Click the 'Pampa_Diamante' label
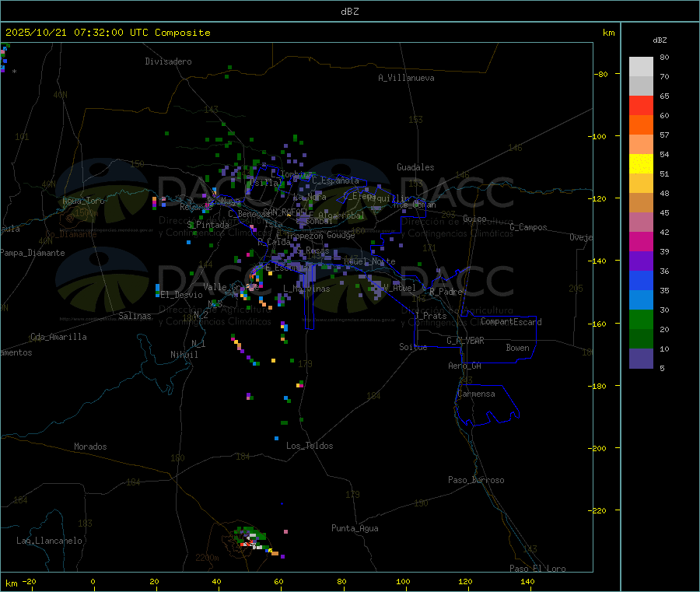Viewport: 700px width, 592px height. click(33, 253)
